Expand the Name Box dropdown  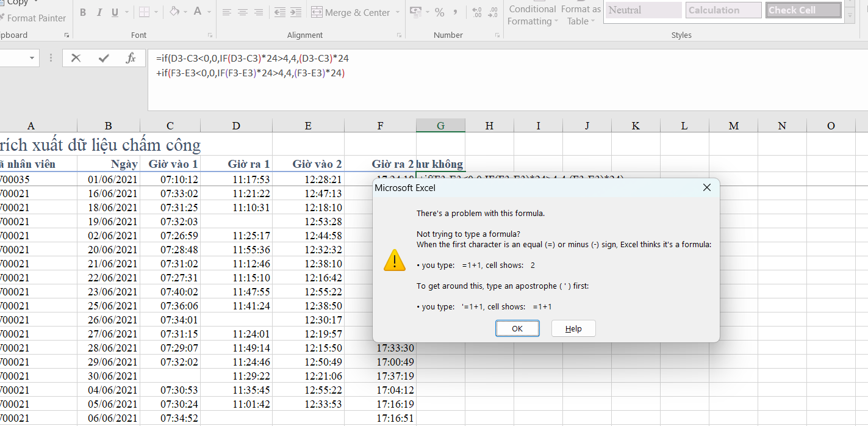pyautogui.click(x=32, y=58)
